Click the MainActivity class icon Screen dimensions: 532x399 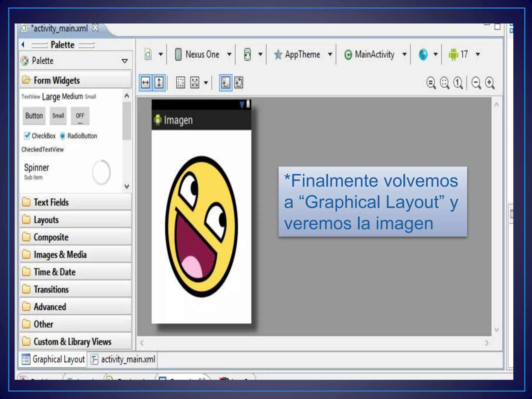click(348, 55)
